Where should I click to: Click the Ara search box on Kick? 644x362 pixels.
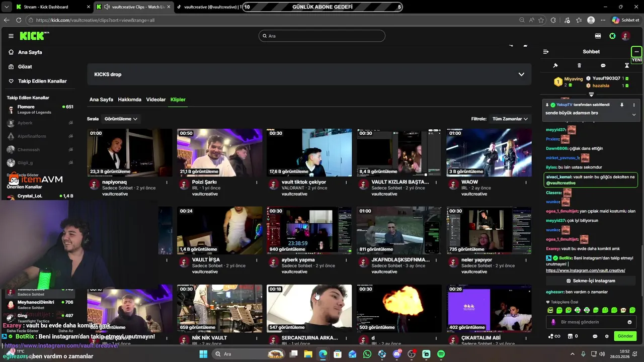point(322,36)
